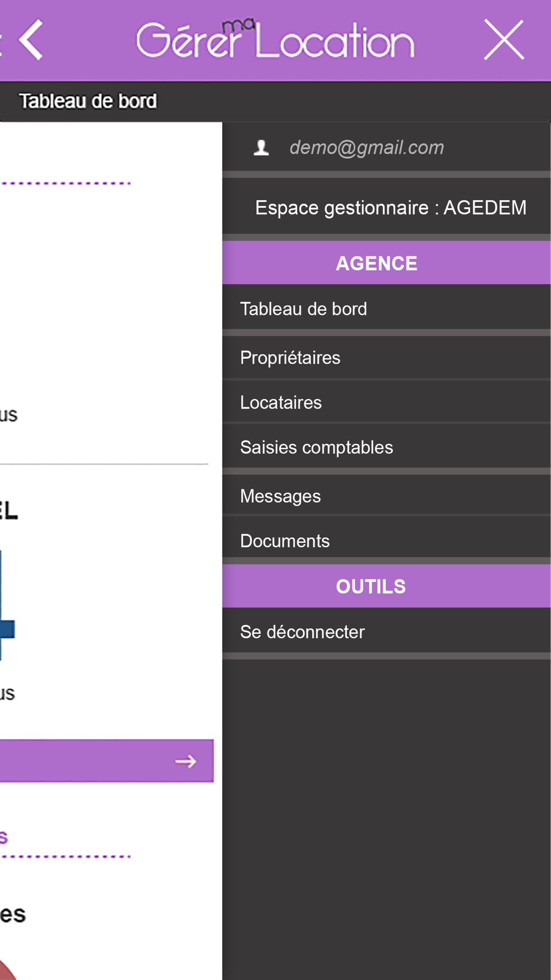The height and width of the screenshot is (980, 551).
Task: Click the Tableau de bord breadcrumb title
Action: point(88,101)
